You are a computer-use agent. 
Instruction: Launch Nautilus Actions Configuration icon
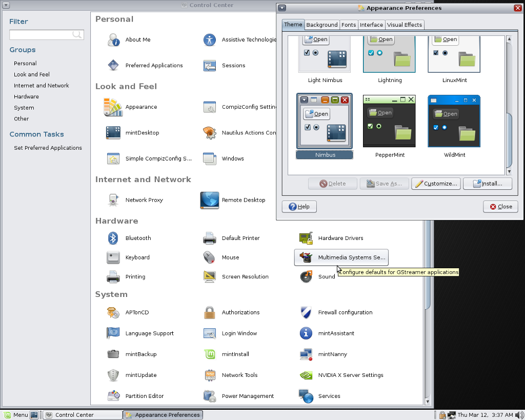pyautogui.click(x=210, y=133)
